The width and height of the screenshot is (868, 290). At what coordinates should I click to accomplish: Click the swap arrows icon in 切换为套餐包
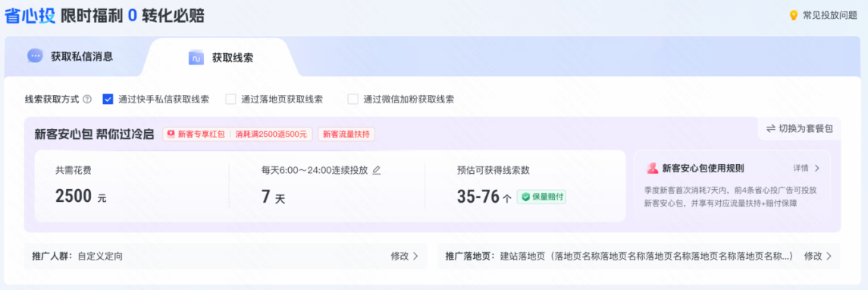(770, 128)
